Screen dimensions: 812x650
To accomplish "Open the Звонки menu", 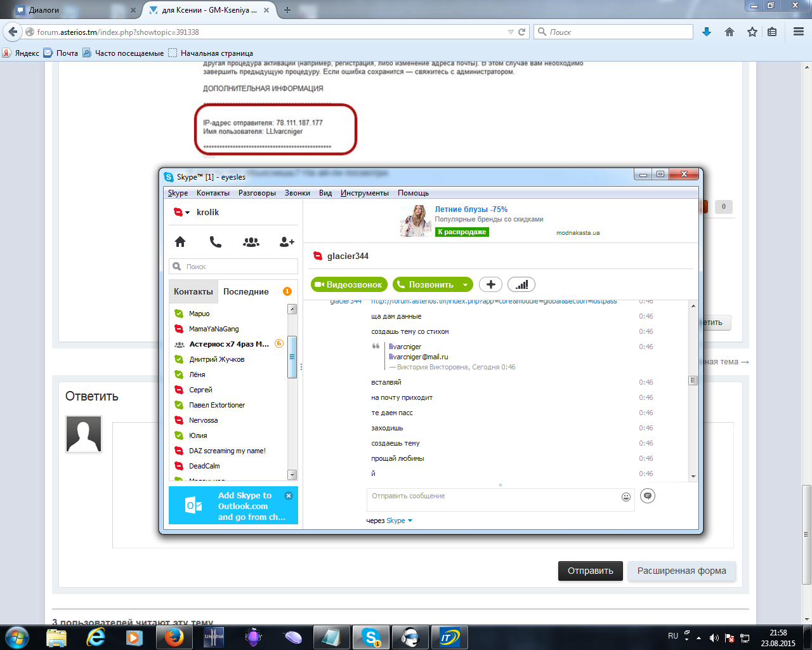I will coord(298,193).
